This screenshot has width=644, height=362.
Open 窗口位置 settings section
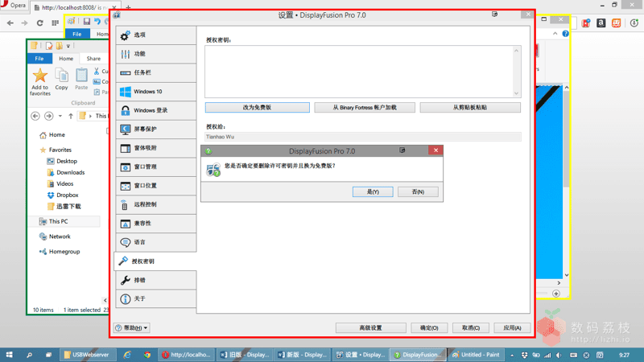click(x=156, y=186)
